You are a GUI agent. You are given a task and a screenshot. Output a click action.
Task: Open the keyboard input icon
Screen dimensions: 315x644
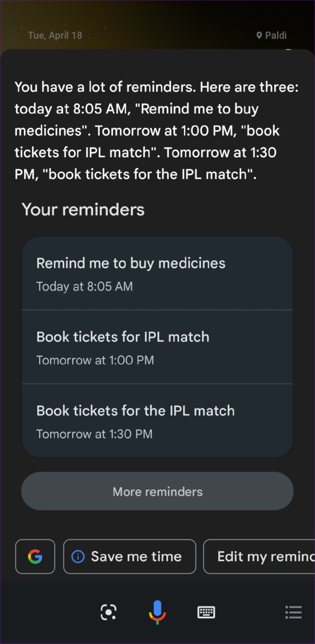pyautogui.click(x=206, y=612)
